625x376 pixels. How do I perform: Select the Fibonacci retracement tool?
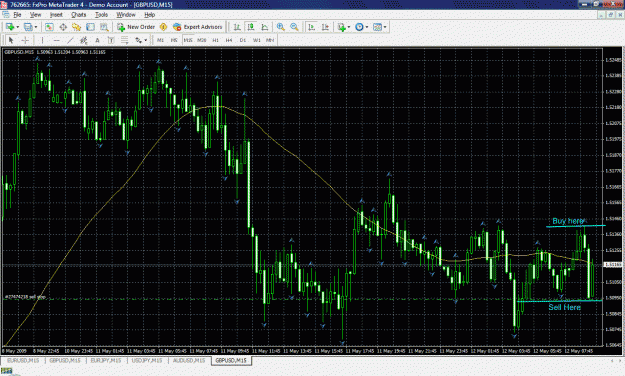[125, 40]
